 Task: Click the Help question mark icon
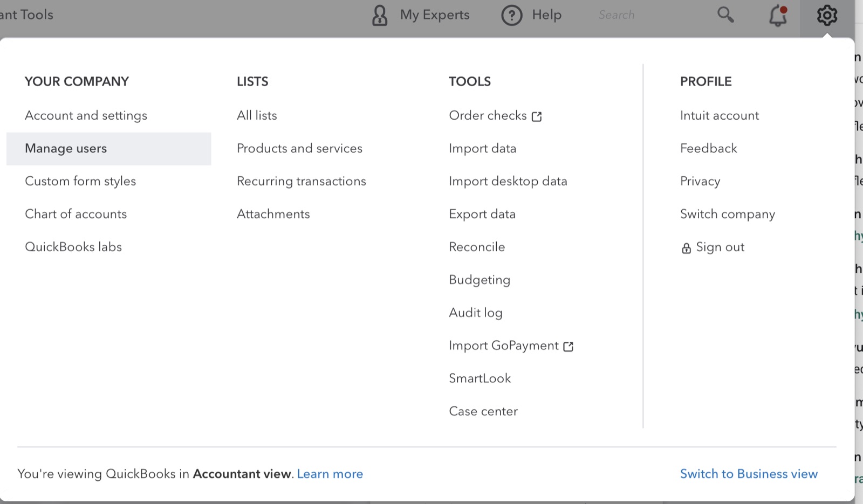point(511,15)
